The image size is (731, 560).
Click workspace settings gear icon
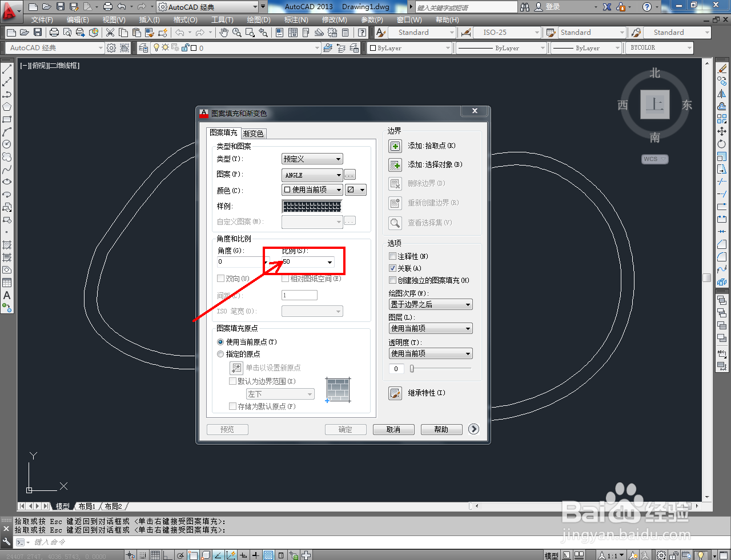point(111,48)
